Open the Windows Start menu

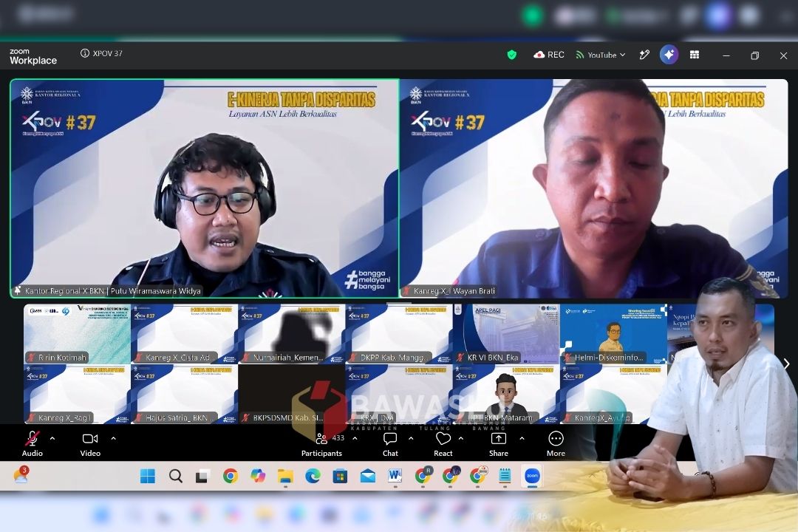tap(148, 476)
